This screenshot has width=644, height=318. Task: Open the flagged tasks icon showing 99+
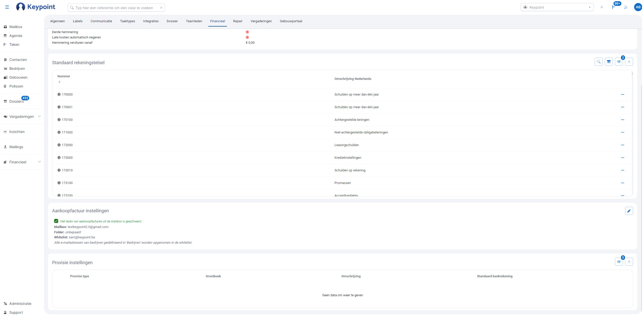tap(614, 7)
